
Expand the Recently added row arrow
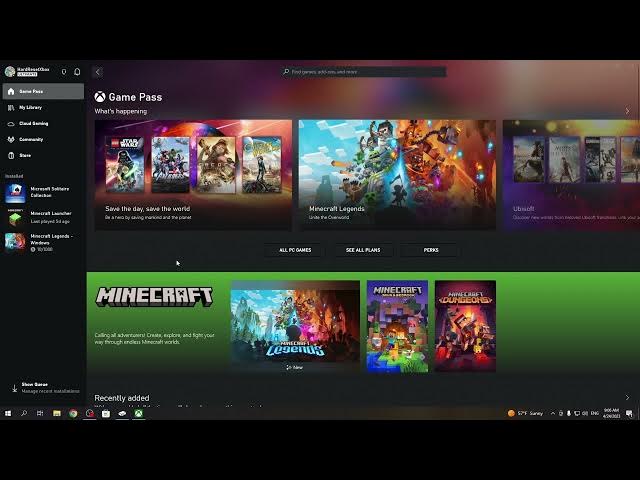click(x=627, y=398)
